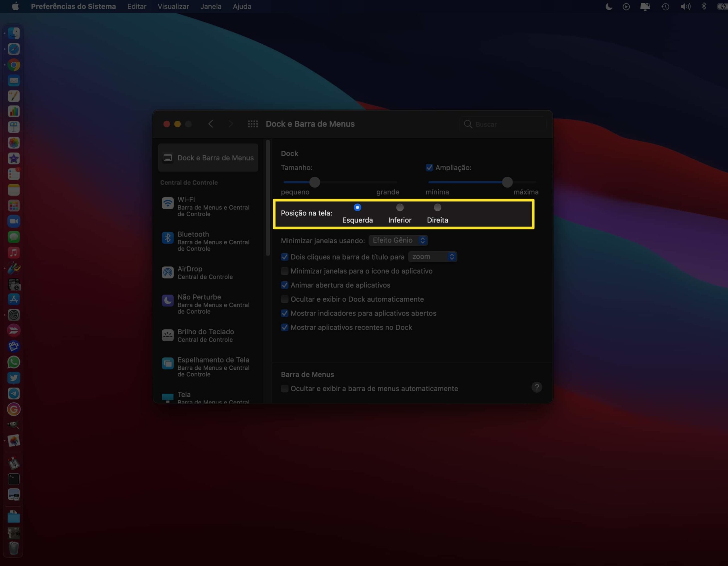Select Inferior dock position radio button
This screenshot has height=566, width=728.
[400, 208]
